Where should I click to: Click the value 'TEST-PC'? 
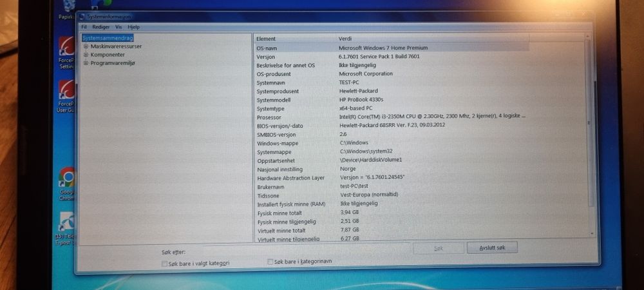point(349,82)
